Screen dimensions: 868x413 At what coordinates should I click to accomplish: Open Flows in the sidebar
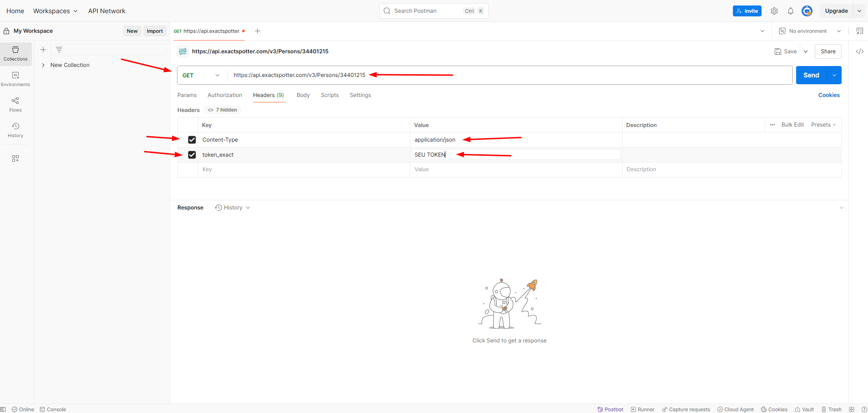click(x=15, y=105)
